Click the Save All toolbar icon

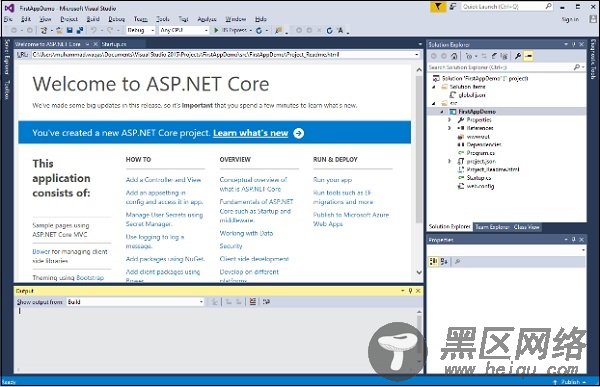[x=80, y=30]
